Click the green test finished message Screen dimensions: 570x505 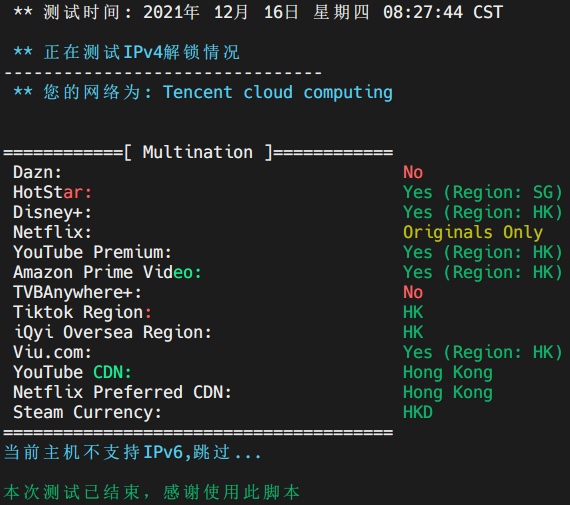click(x=152, y=493)
